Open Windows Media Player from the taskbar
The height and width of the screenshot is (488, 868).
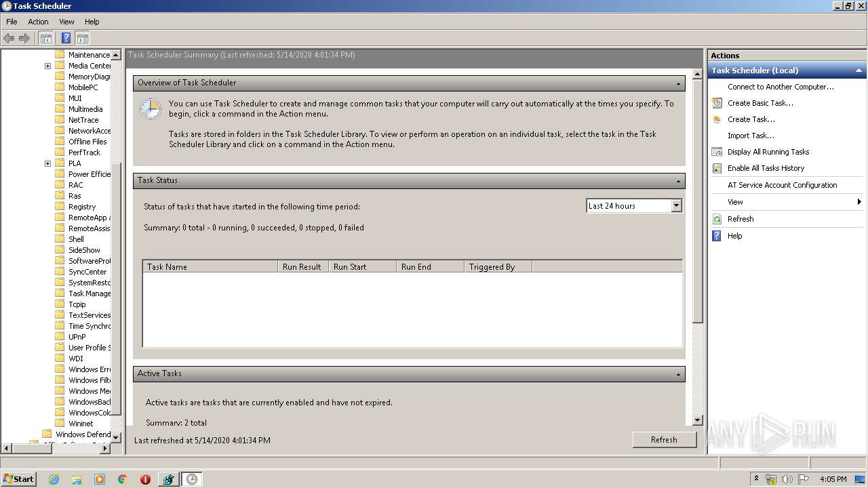[100, 479]
